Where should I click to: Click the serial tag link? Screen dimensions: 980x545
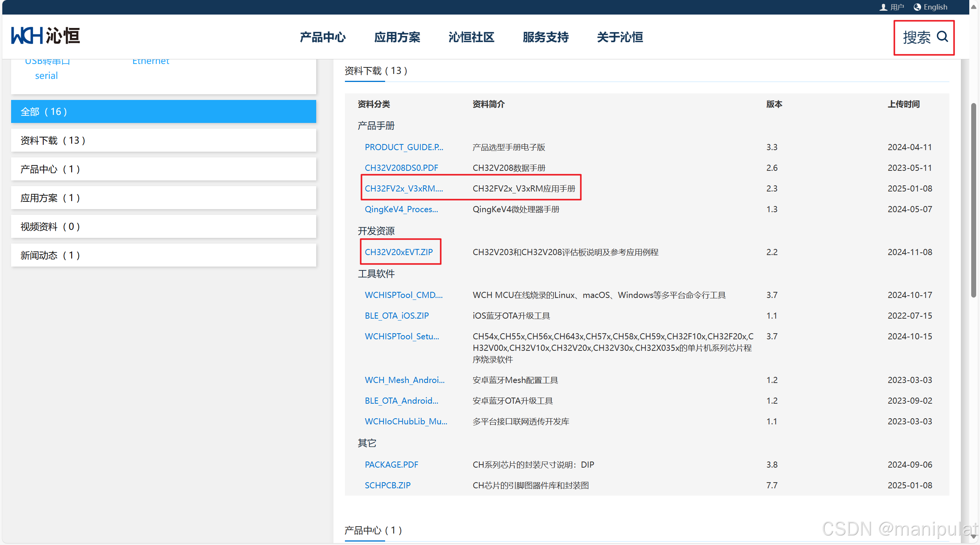pos(46,75)
